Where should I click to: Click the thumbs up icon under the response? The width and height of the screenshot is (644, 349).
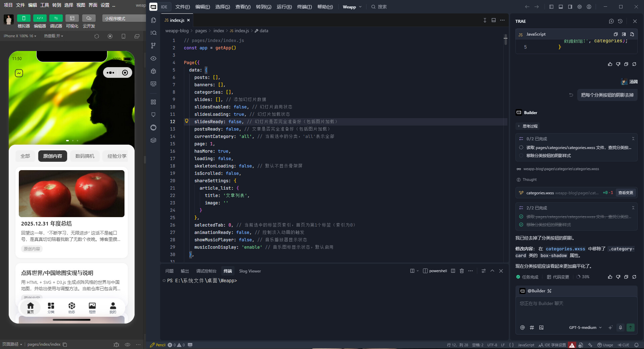coord(610,277)
